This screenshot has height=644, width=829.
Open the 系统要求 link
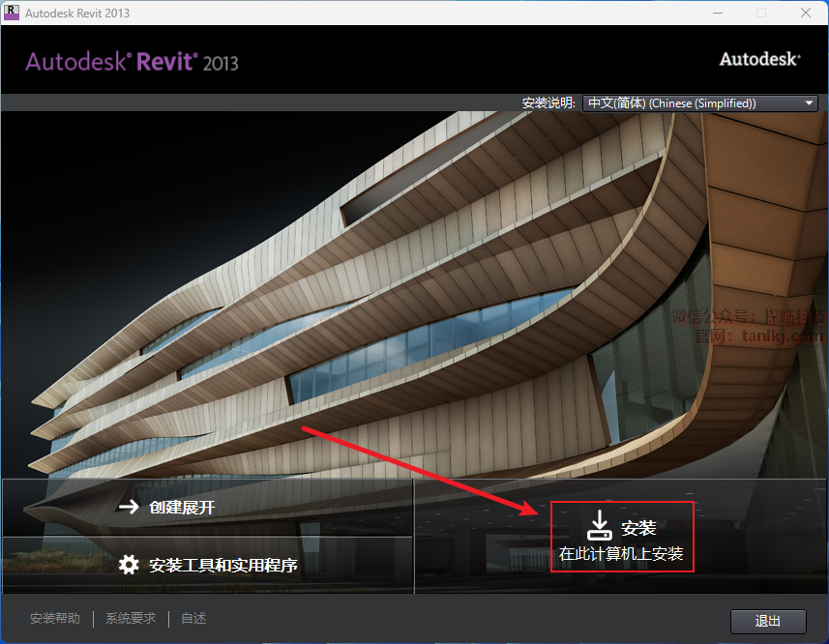pyautogui.click(x=131, y=618)
